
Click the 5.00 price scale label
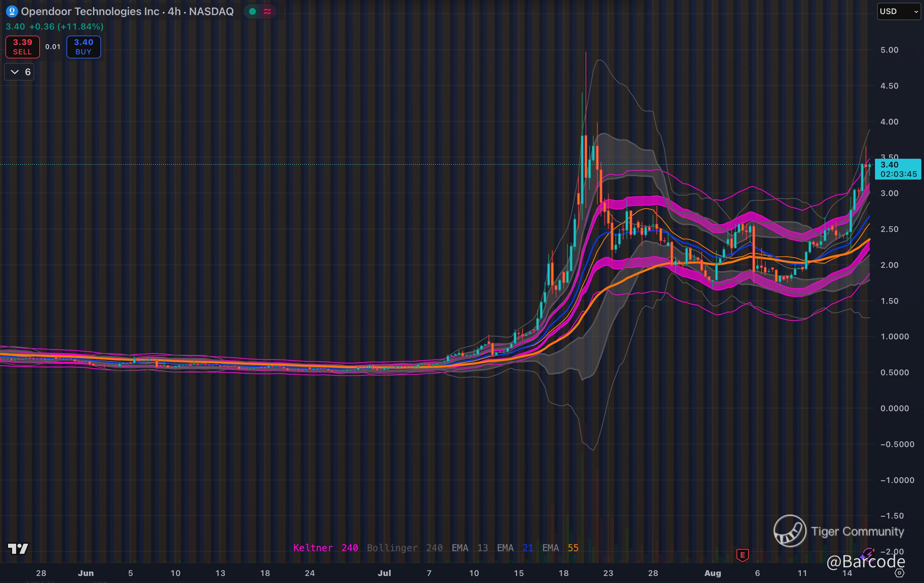[889, 50]
